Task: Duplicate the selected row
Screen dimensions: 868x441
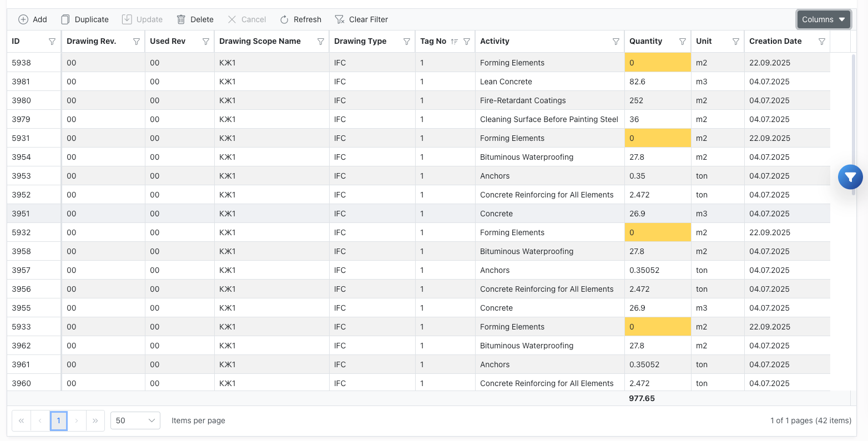Action: pyautogui.click(x=84, y=19)
